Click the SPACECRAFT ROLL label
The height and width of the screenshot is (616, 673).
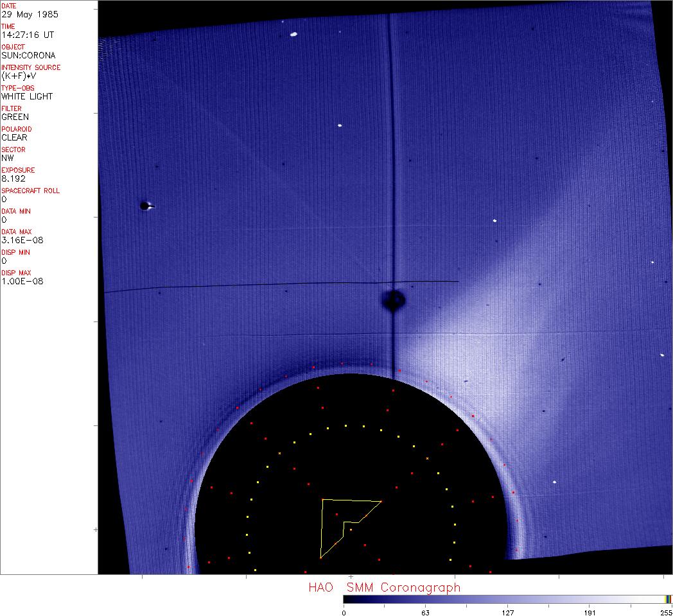[31, 191]
